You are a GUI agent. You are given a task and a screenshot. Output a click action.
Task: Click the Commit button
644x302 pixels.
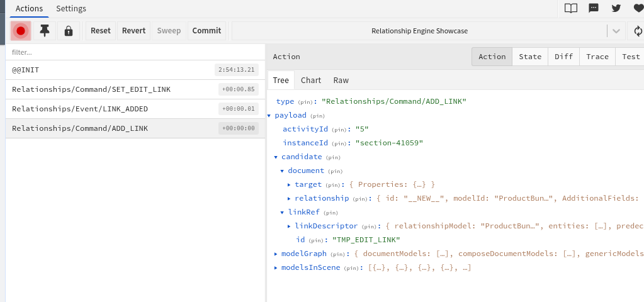206,31
